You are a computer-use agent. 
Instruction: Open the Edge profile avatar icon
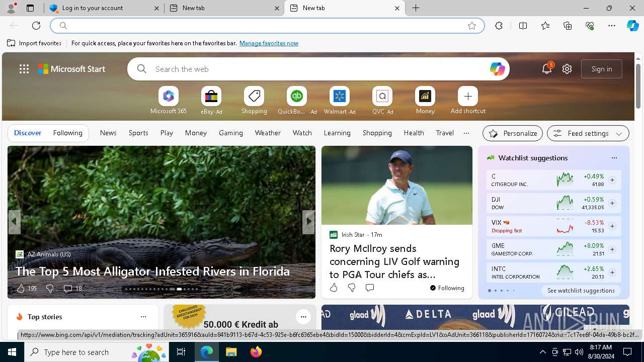pos(11,8)
